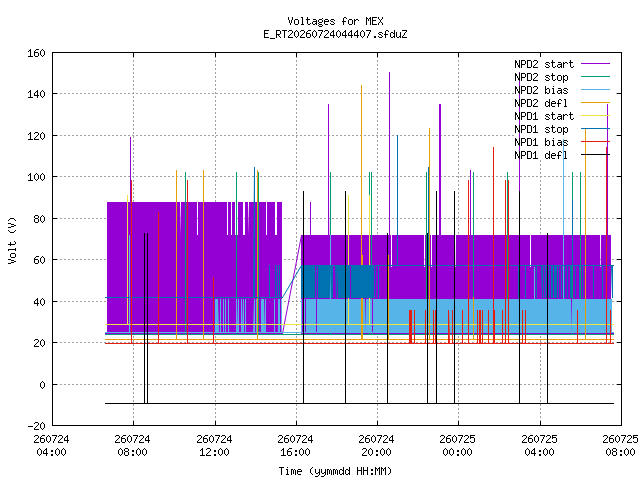The height and width of the screenshot is (480, 640).
Task: Click the 20 tick on the voltage axis
Action: click(39, 343)
